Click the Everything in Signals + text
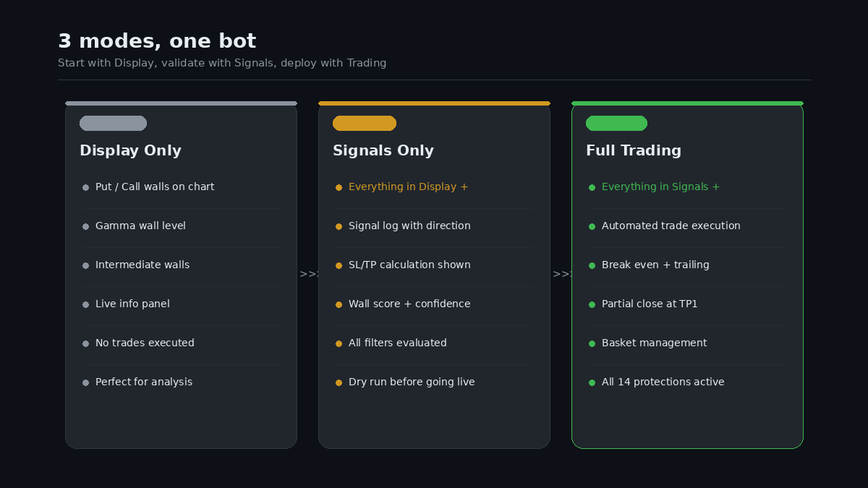This screenshot has height=488, width=868. 660,187
